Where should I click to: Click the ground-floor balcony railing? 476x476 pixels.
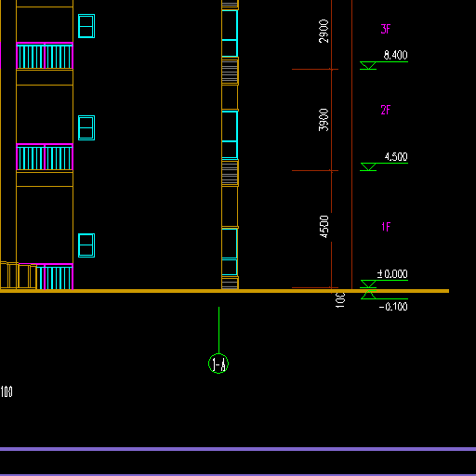pos(55,277)
